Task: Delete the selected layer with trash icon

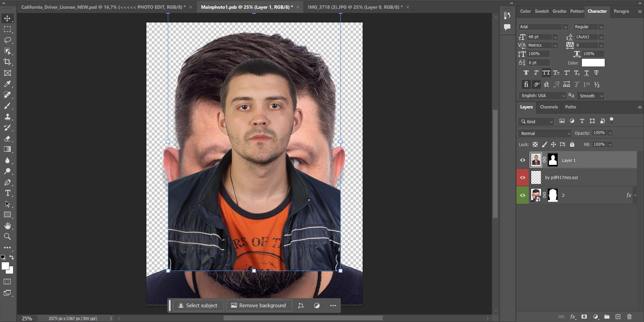Action: tap(630, 317)
